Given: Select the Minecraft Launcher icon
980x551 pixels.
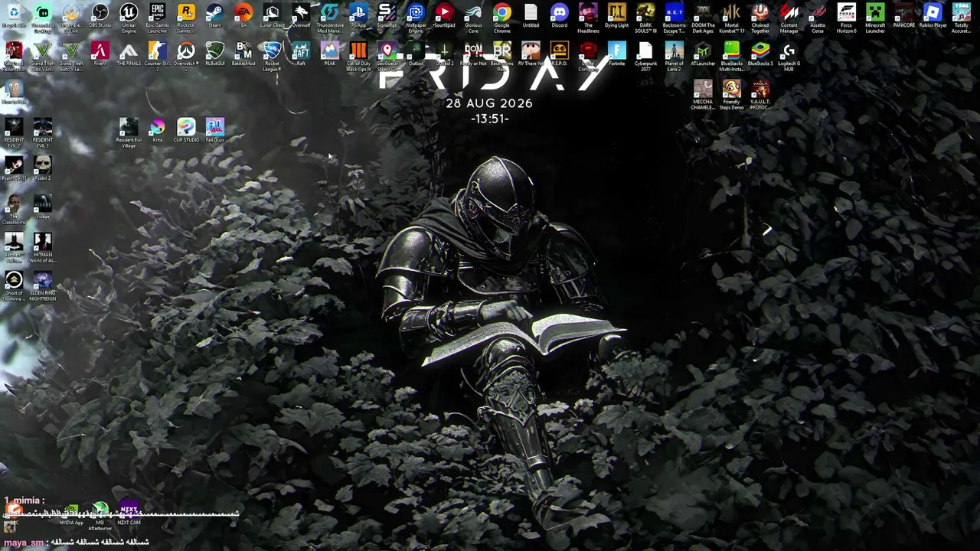Looking at the screenshot, I should click(x=875, y=18).
